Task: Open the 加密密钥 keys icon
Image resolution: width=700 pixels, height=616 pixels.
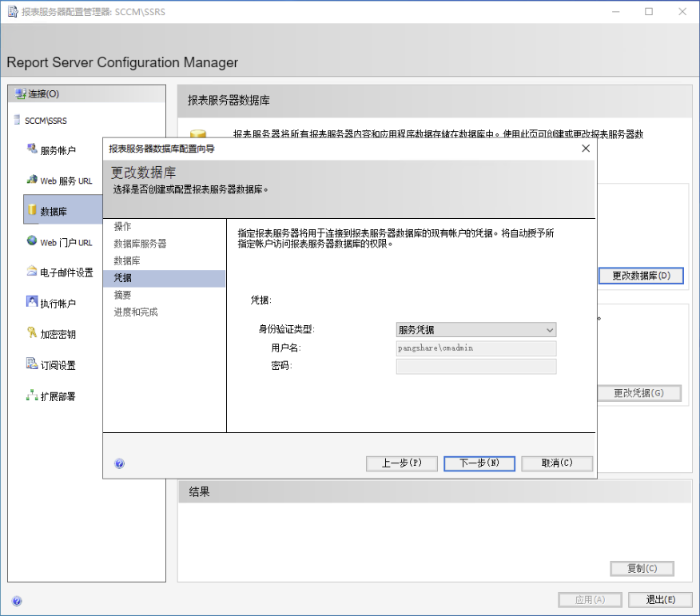Action: click(x=32, y=332)
